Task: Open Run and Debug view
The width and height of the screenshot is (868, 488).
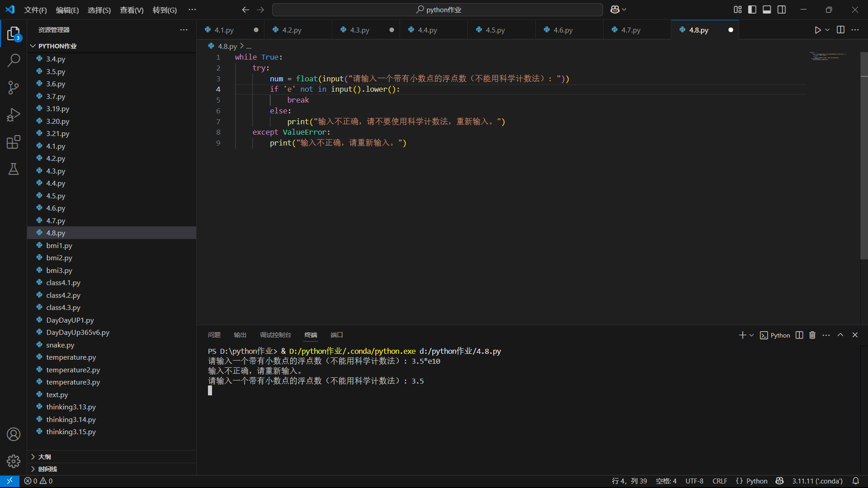Action: tap(14, 115)
